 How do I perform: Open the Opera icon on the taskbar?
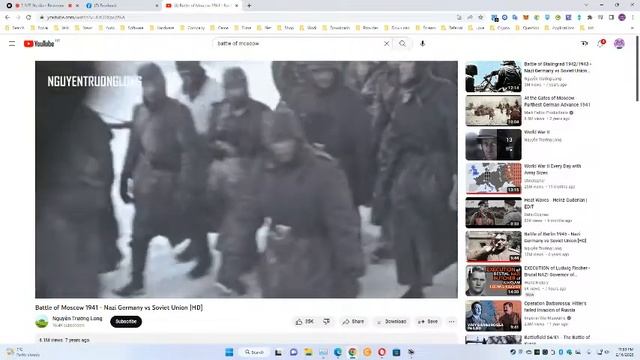(382, 352)
